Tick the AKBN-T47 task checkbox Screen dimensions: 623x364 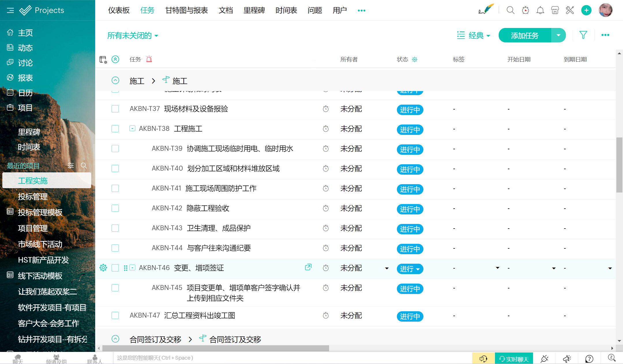(115, 316)
